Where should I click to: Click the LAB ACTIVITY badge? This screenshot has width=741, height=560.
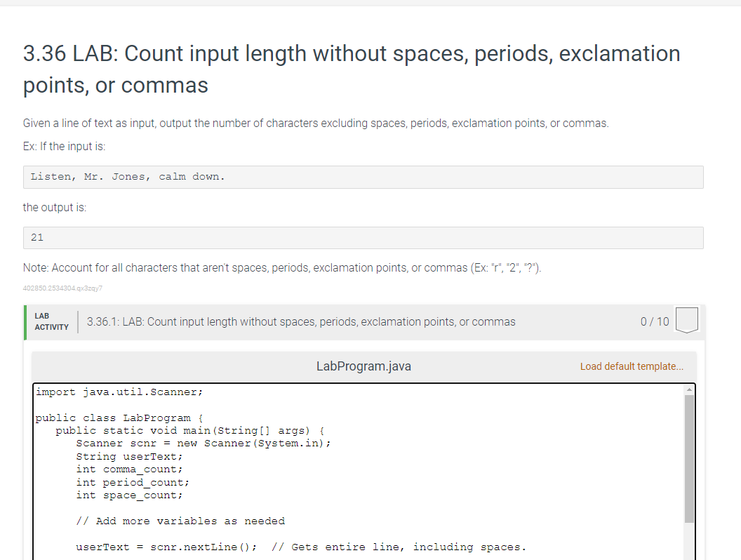[51, 321]
